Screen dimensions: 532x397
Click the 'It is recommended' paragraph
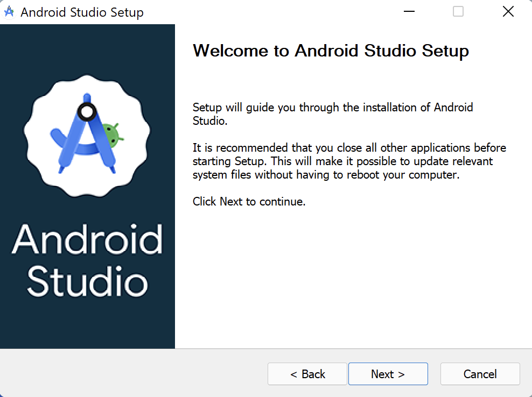click(x=349, y=161)
